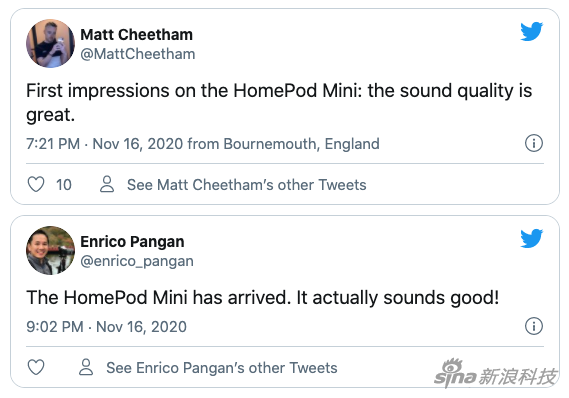The image size is (569, 398).
Task: Like Matt Cheetham's tweet with heart icon
Action: click(x=36, y=184)
